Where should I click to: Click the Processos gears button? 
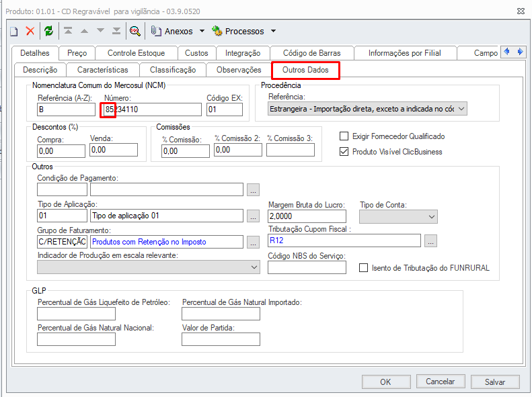237,31
